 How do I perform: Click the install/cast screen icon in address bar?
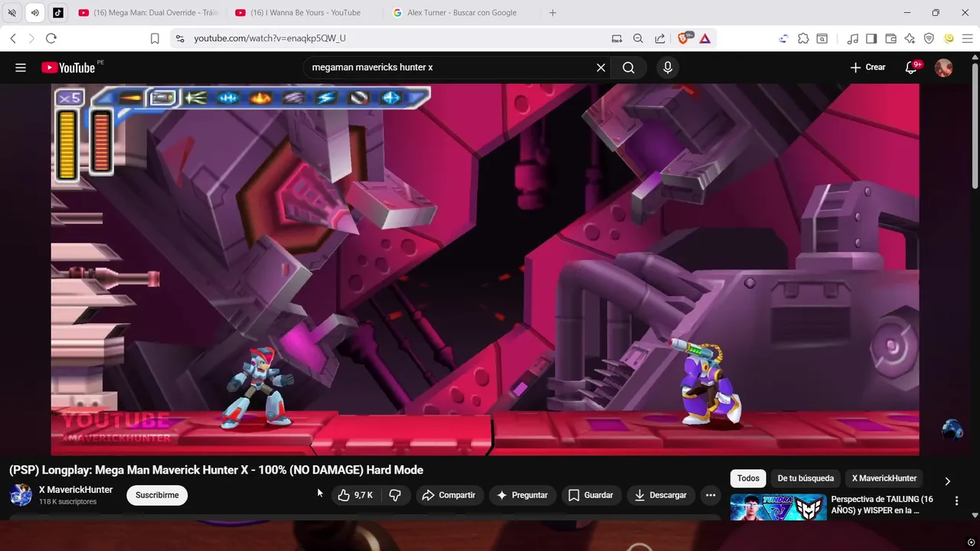pos(617,38)
